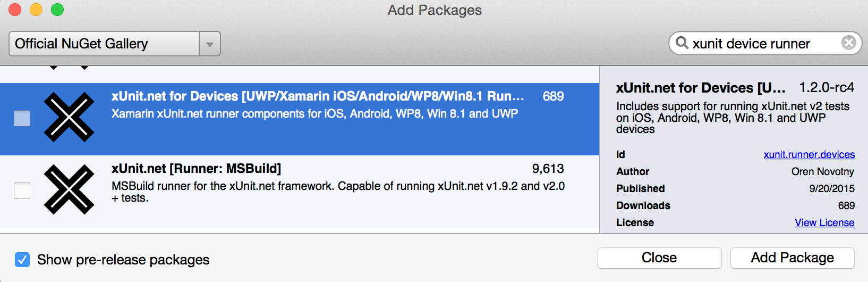Click the yellow minimize window button

[x=36, y=10]
